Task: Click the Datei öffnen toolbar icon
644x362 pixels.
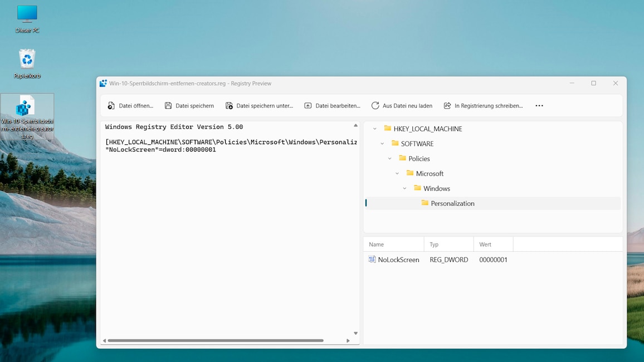Action: [111, 105]
